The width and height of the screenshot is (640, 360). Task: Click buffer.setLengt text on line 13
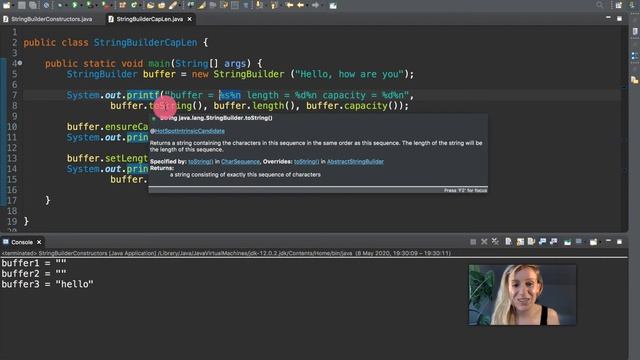[108, 158]
